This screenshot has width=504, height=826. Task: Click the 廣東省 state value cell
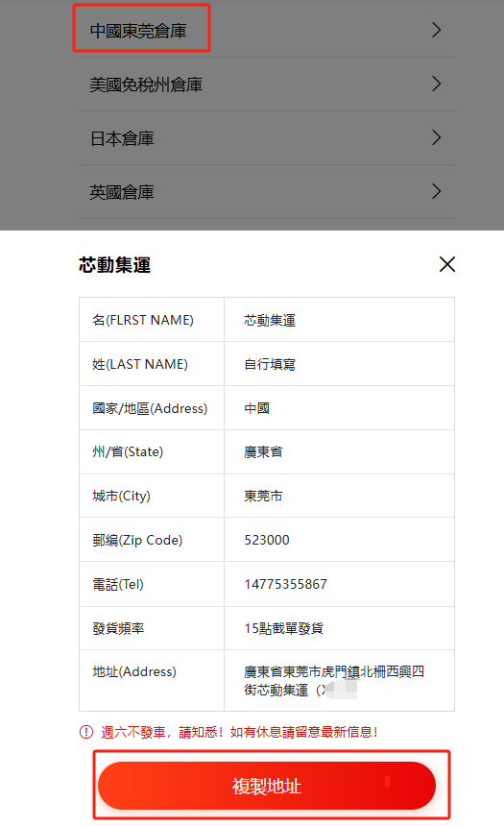tap(339, 452)
